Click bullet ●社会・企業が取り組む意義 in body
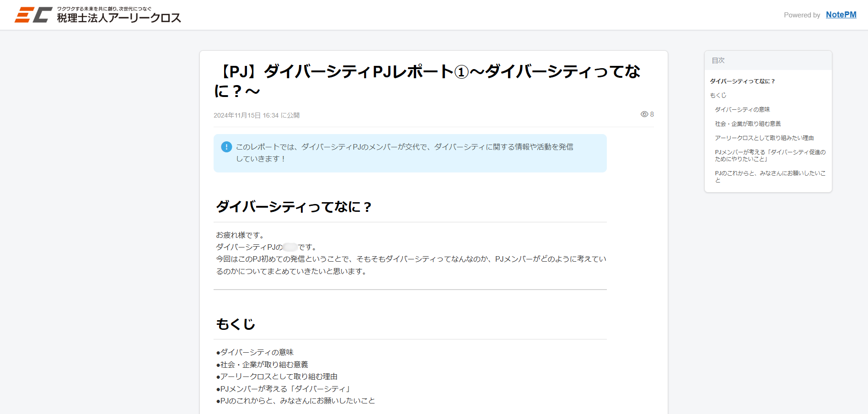868x414 pixels. point(262,365)
